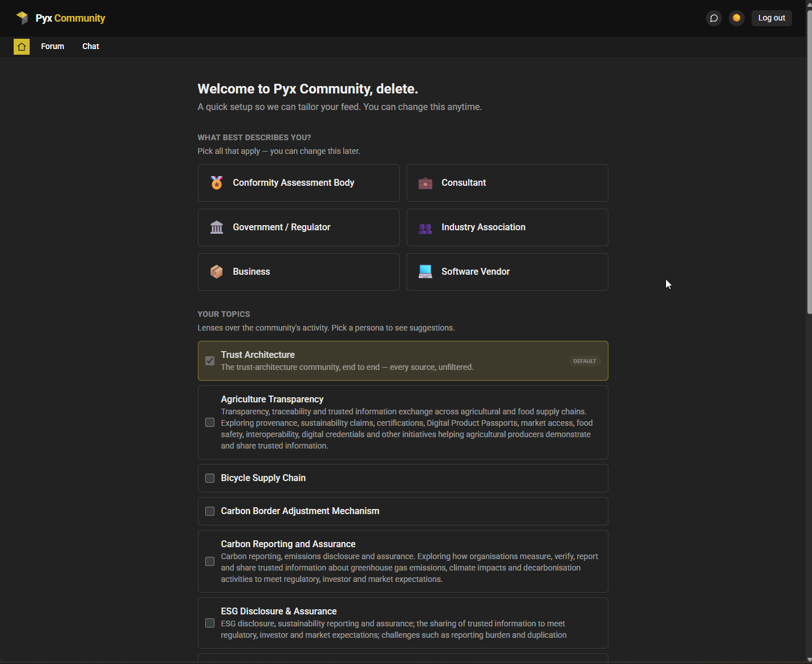Open the chat bubble icon in header
Screen dimensions: 812x664
coord(713,18)
